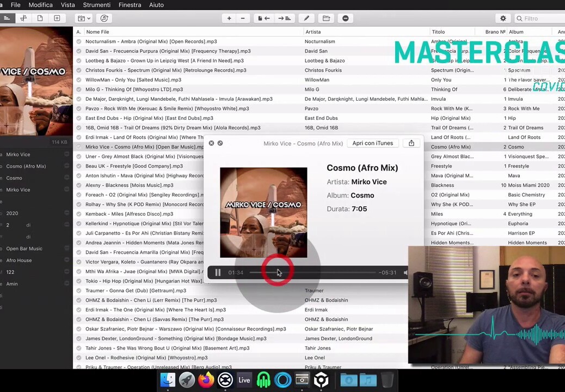
Task: Open the Aiuto menu
Action: click(156, 5)
